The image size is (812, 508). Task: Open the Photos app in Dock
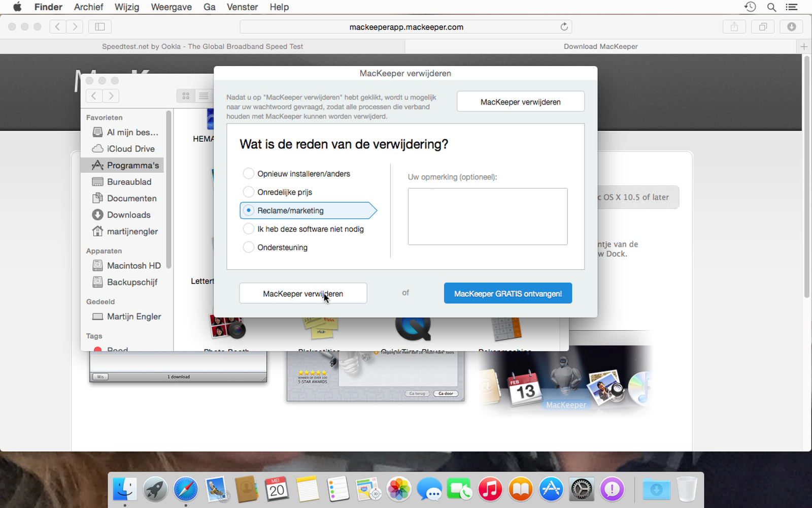point(399,489)
